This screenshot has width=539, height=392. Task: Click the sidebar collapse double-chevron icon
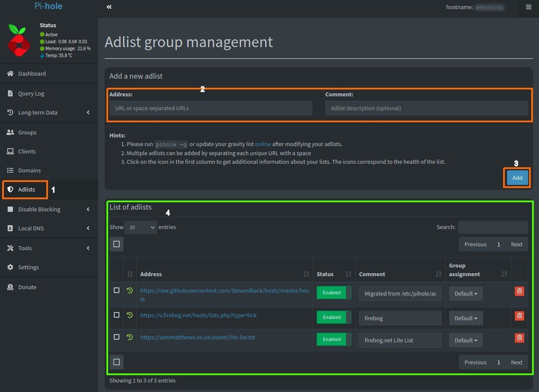point(109,7)
